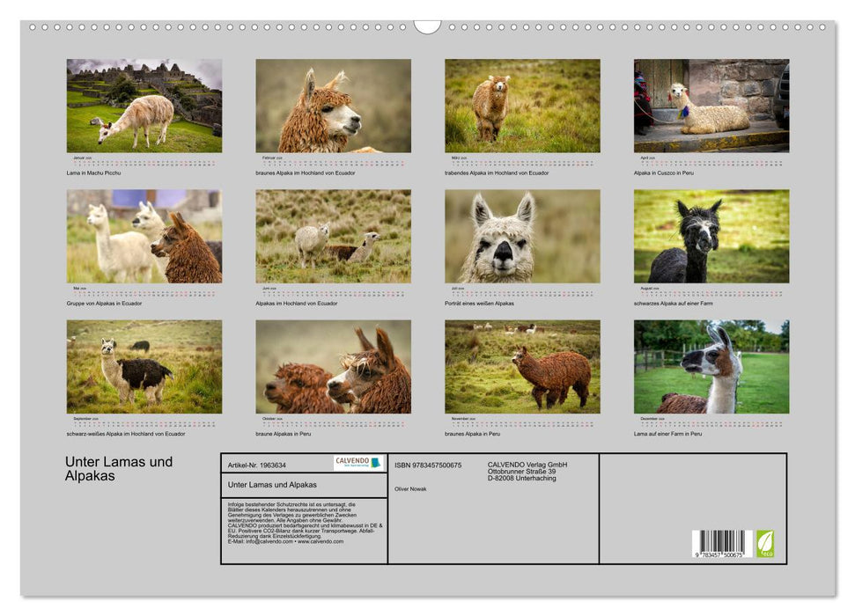Select the schwarzes Alpaka auf einer Farm photo
The image size is (855, 616).
tap(711, 236)
